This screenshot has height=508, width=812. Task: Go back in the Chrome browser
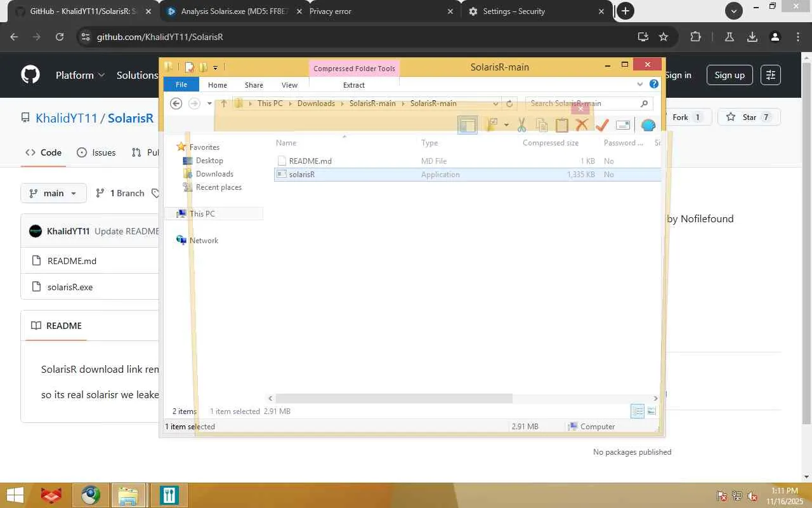point(14,37)
